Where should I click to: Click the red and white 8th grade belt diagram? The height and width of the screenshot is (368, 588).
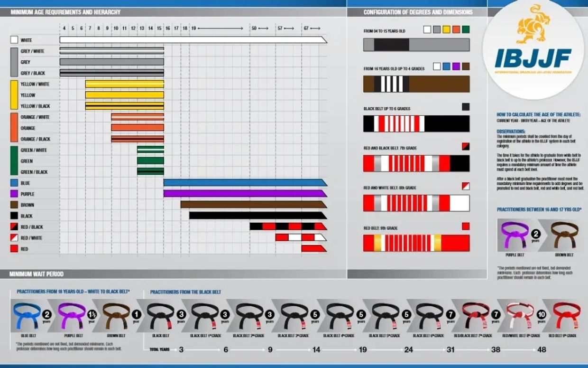click(416, 203)
